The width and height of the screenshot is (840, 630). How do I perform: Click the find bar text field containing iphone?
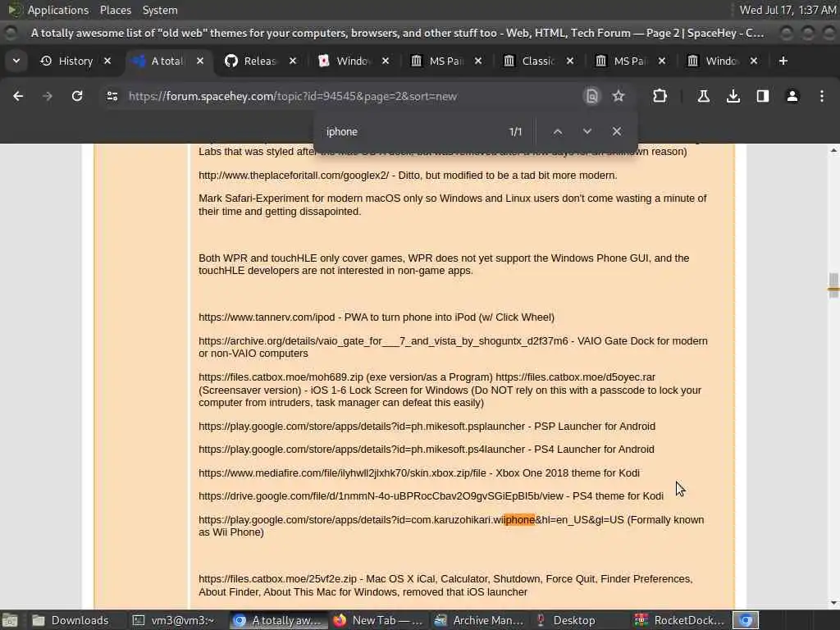tap(413, 131)
